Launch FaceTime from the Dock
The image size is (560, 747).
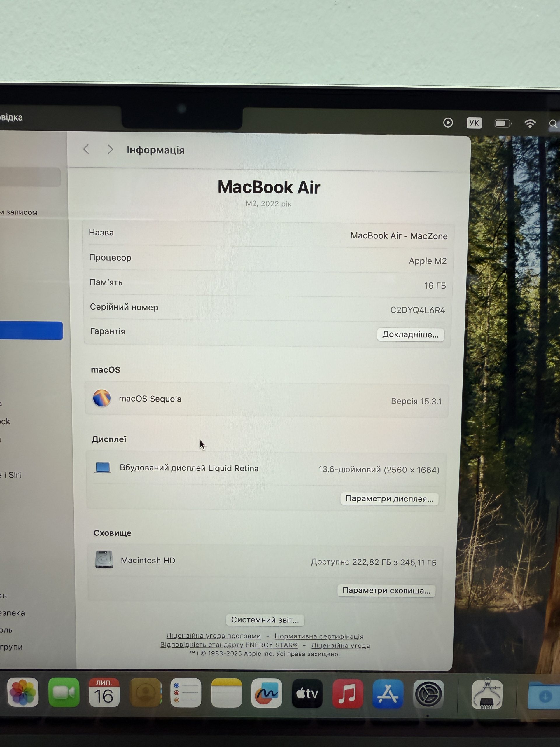click(64, 692)
